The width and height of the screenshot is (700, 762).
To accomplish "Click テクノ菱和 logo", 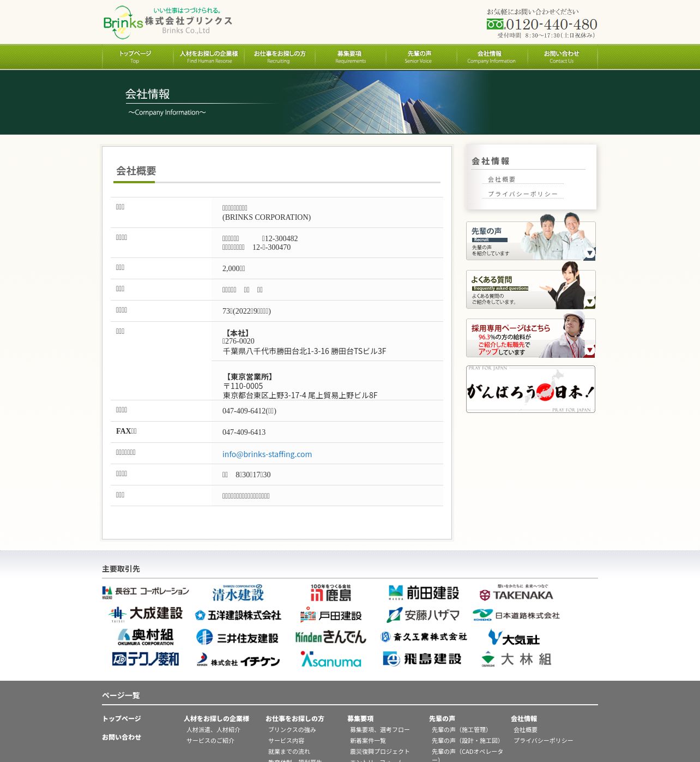I will point(146,659).
